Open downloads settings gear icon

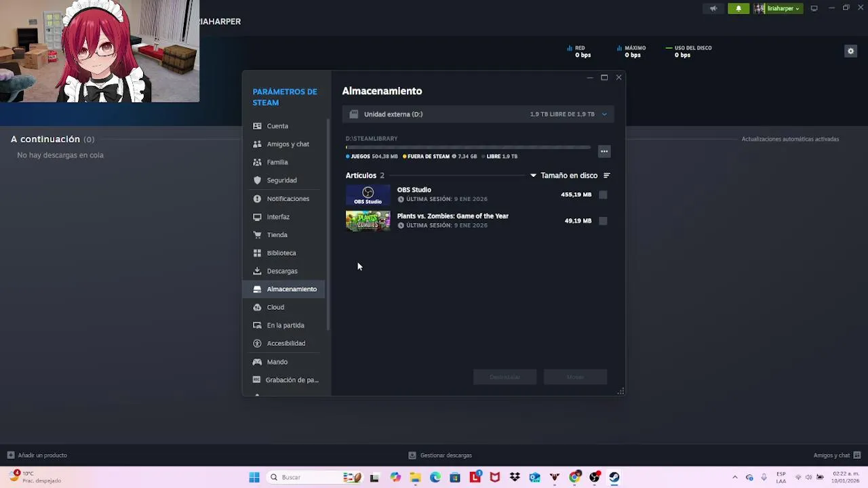(x=850, y=51)
